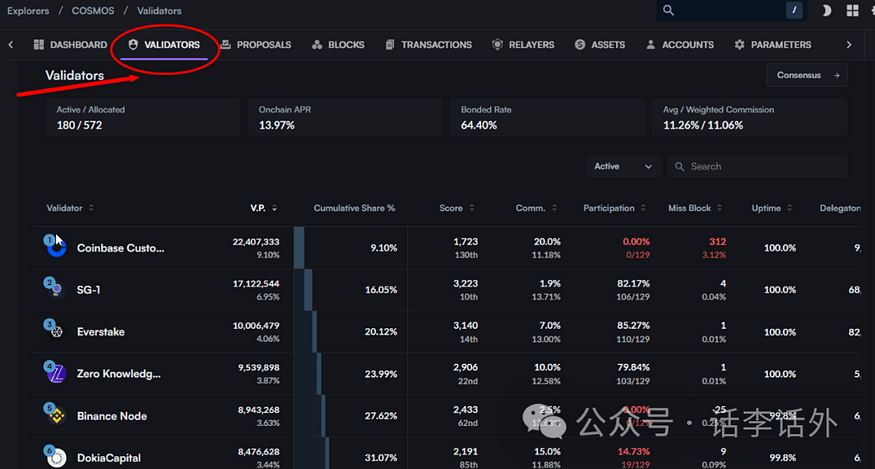Open the Accounts tab
The image size is (875, 469).
680,45
